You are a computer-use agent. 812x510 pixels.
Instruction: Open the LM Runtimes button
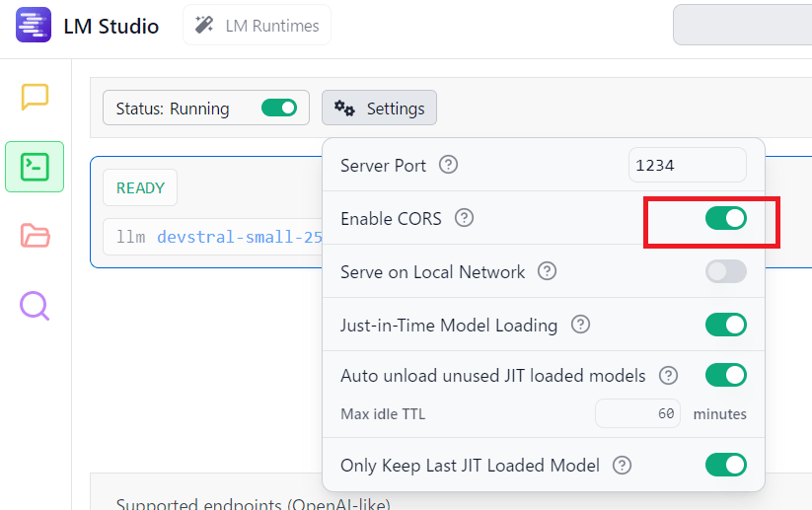(x=257, y=25)
